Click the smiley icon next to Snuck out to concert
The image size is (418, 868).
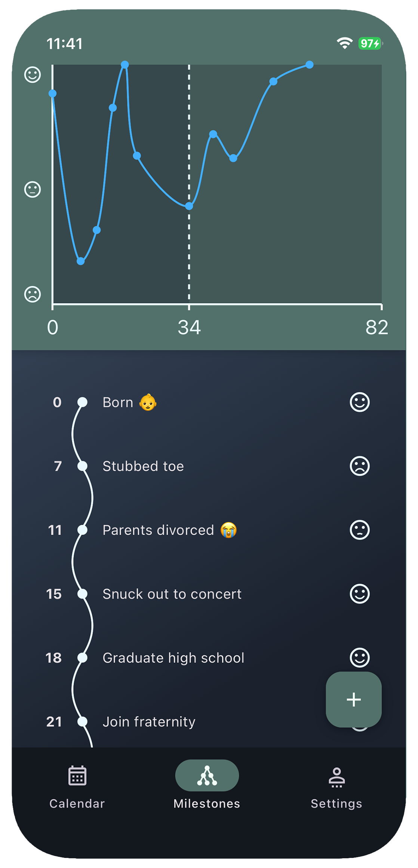(360, 594)
